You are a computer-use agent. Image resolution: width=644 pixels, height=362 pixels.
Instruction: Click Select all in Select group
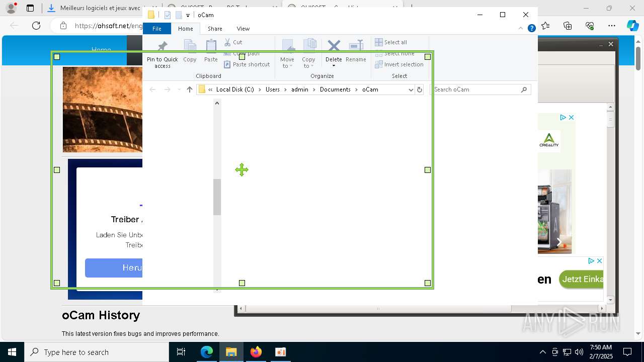[x=391, y=42]
